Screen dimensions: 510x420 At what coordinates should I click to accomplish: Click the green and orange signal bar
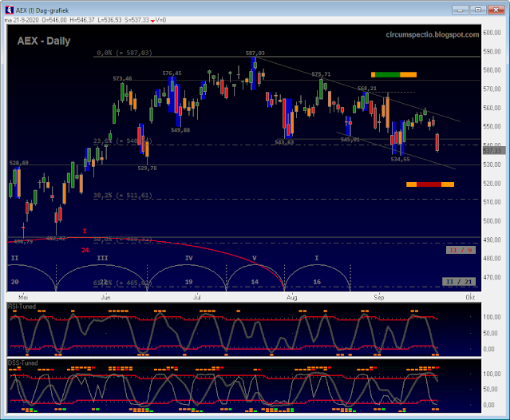pyautogui.click(x=393, y=75)
